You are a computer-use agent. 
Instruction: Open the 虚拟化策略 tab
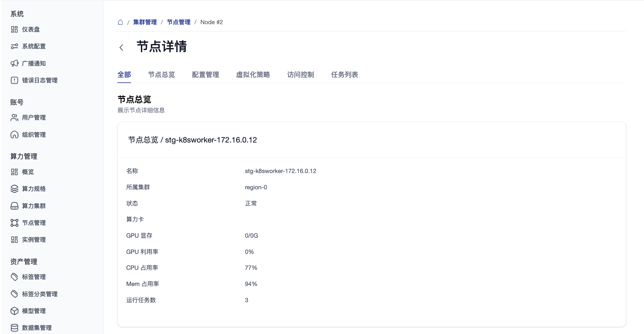pos(253,75)
